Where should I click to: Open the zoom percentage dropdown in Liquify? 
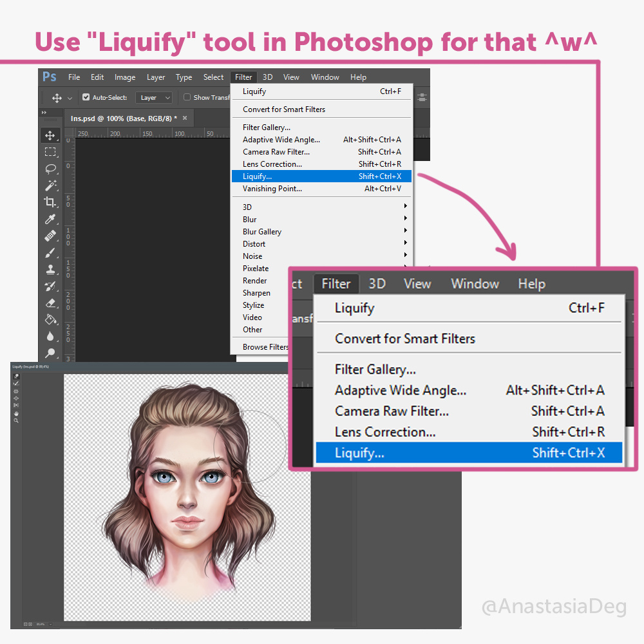[50, 624]
